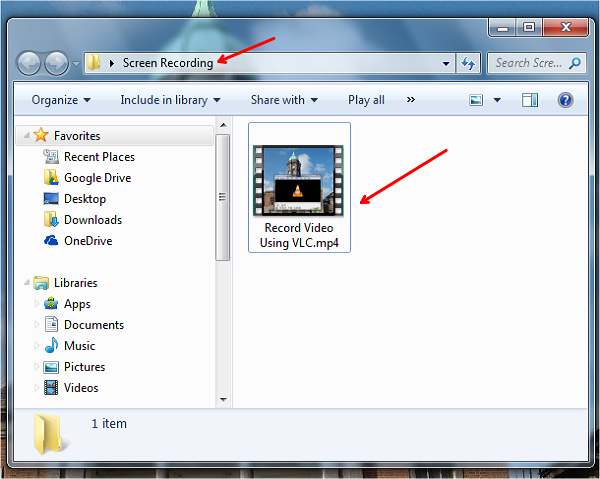Collapse the Libraries group triangle

[x=27, y=283]
